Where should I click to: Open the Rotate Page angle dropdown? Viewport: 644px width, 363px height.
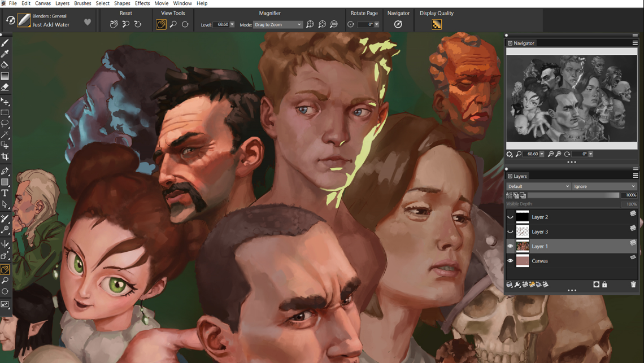[x=377, y=25]
